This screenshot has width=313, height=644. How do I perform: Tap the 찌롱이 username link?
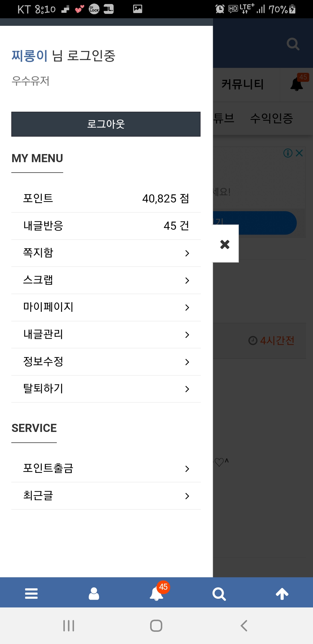[29, 56]
